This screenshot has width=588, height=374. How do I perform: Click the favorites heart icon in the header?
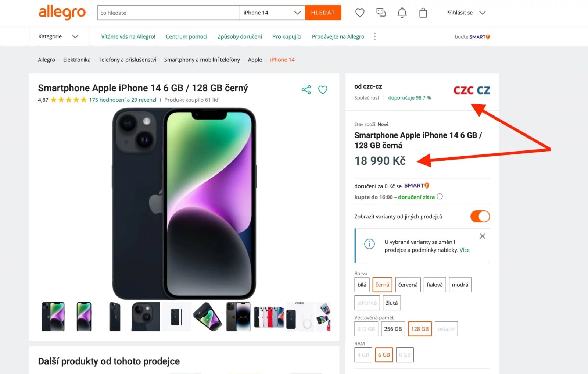[359, 12]
